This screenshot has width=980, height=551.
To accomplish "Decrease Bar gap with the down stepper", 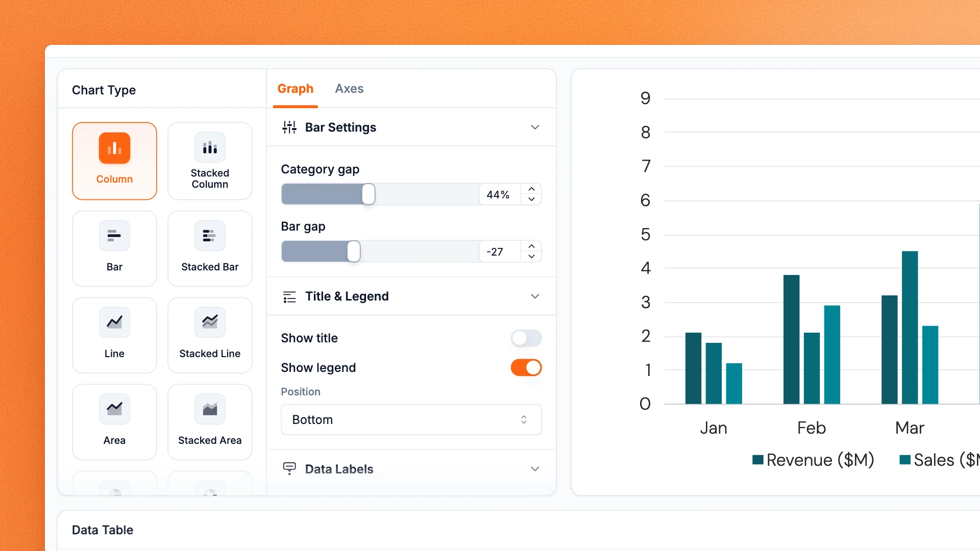I will (x=531, y=257).
